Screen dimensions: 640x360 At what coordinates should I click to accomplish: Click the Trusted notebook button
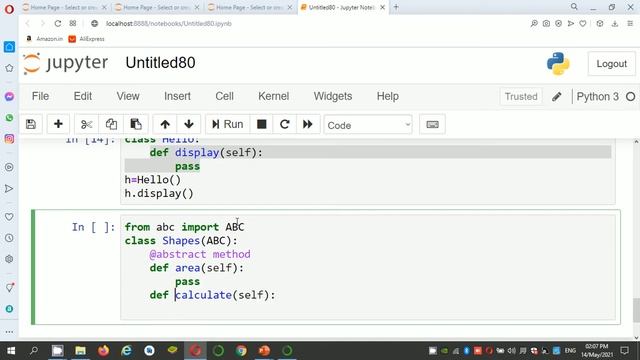[521, 97]
